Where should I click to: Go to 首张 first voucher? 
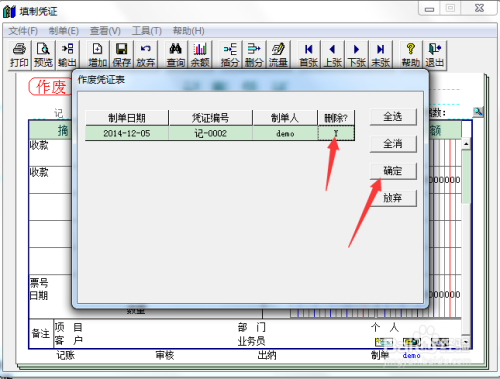pyautogui.click(x=309, y=55)
